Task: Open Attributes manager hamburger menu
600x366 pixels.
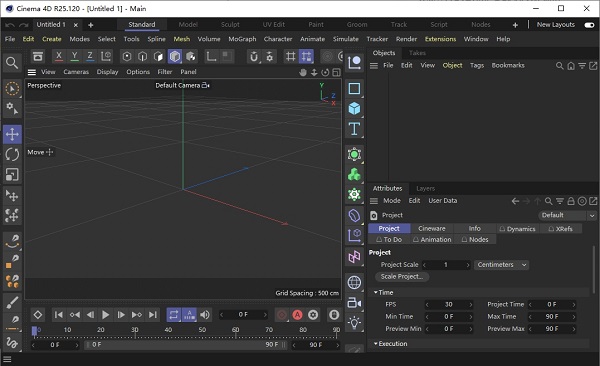Action: (374, 201)
